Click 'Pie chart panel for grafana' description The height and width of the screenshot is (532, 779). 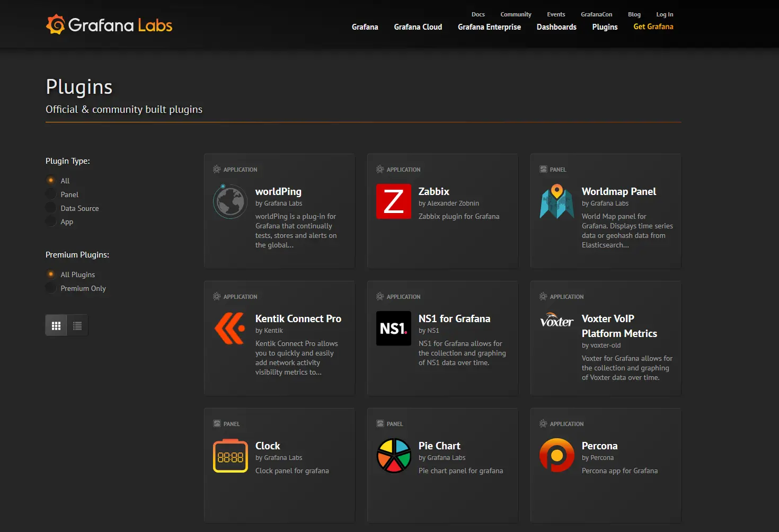pos(461,471)
